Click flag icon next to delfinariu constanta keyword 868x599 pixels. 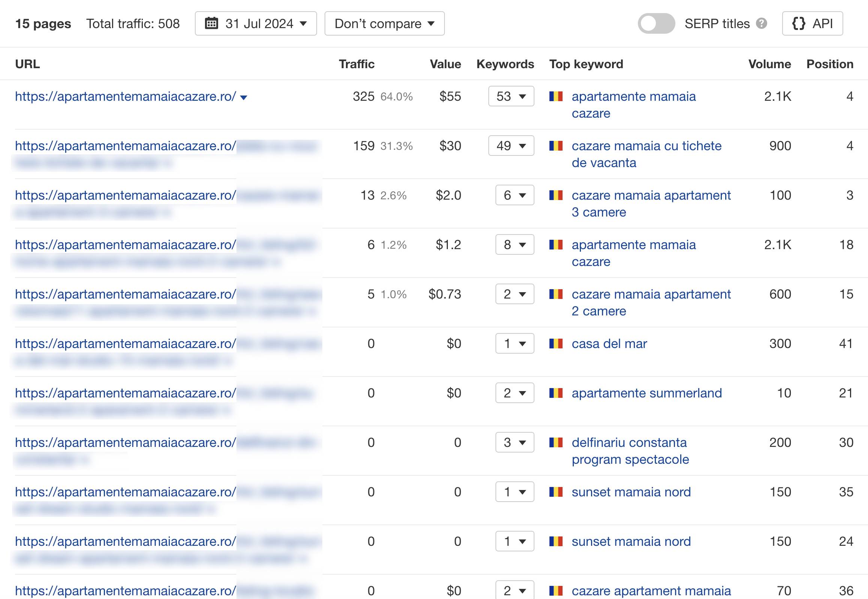(x=556, y=442)
